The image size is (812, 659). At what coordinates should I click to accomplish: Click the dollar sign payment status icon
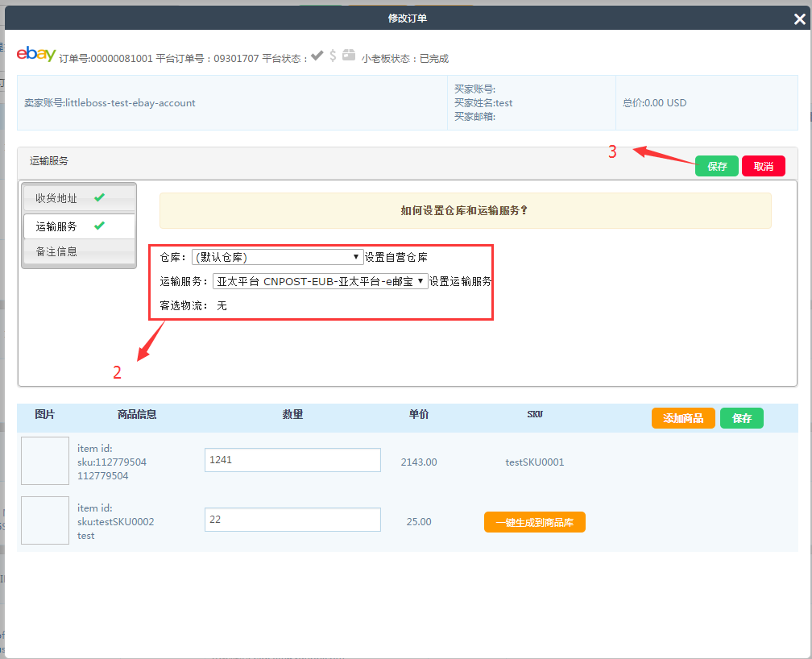tap(333, 56)
